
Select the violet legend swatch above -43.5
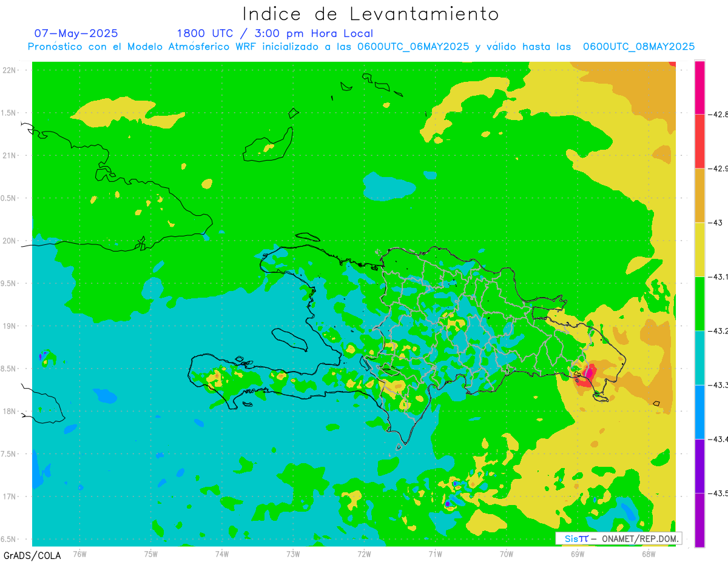pyautogui.click(x=699, y=466)
